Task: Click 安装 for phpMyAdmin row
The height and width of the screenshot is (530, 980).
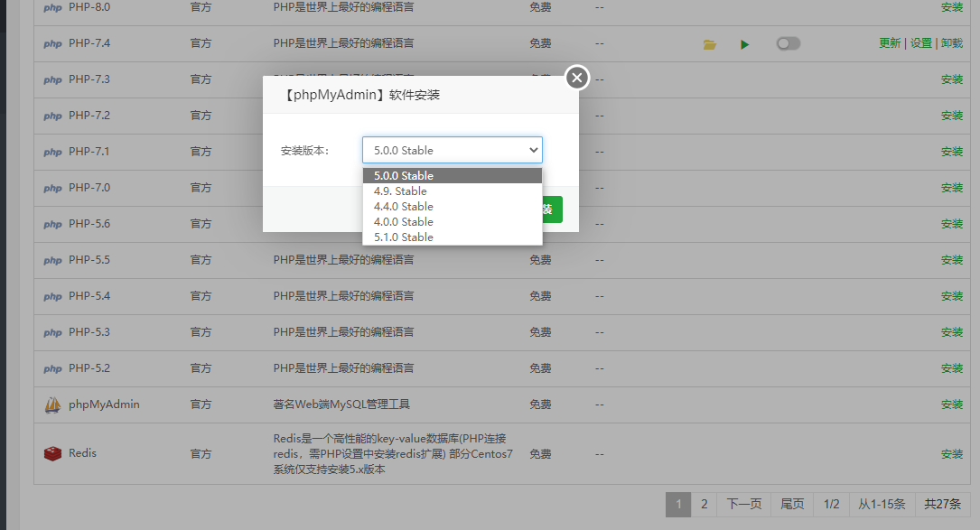Action: click(x=952, y=405)
